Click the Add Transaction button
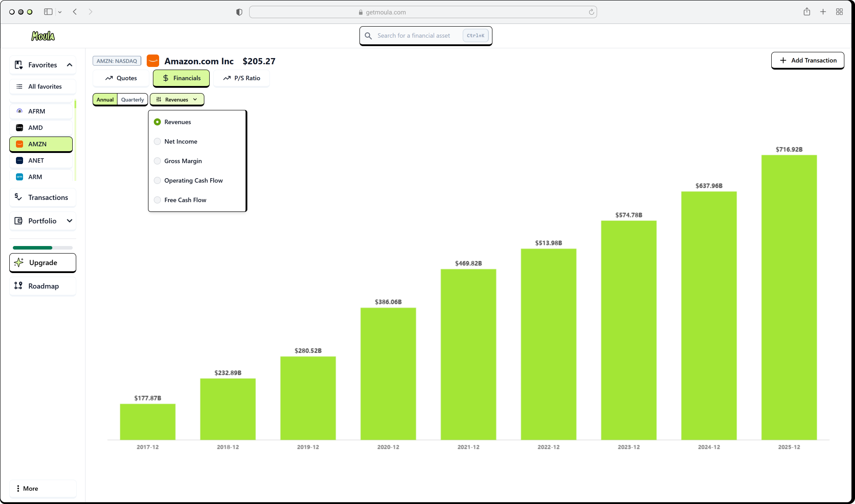Image resolution: width=855 pixels, height=504 pixels. [808, 60]
